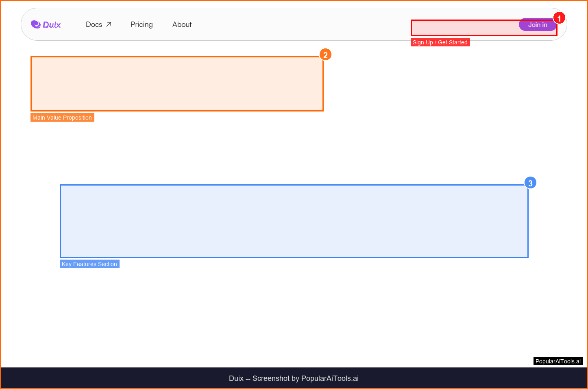Click the orange circle badge numbered 2
The image size is (588, 389).
pyautogui.click(x=325, y=55)
